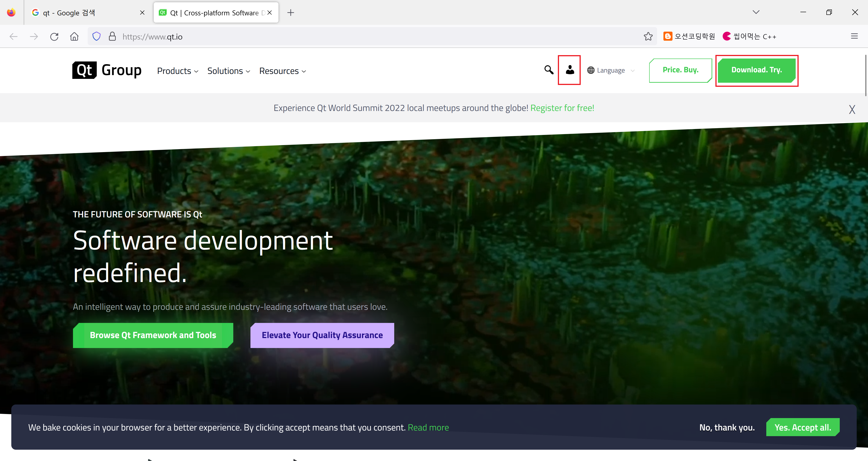This screenshot has width=868, height=461.
Task: Click Browse Qt Framework and Tools
Action: coord(153,335)
